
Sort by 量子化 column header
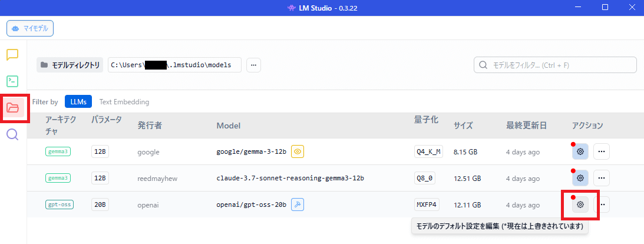(427, 120)
